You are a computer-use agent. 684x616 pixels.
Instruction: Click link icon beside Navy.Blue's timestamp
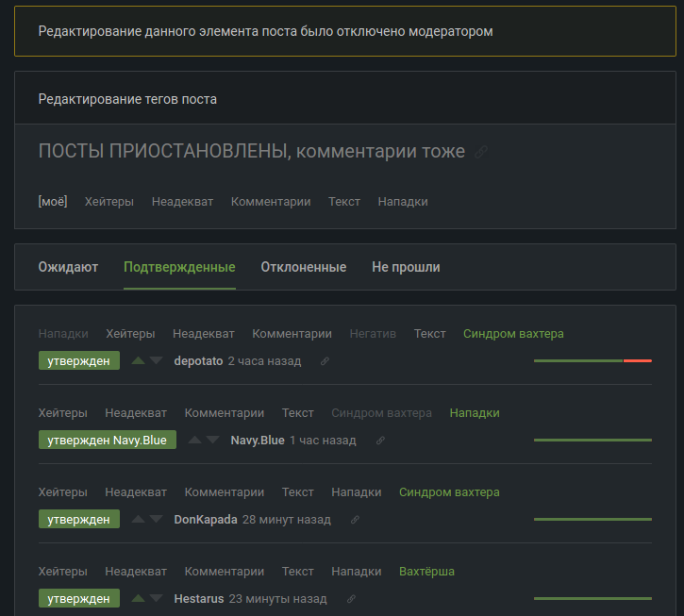click(380, 441)
